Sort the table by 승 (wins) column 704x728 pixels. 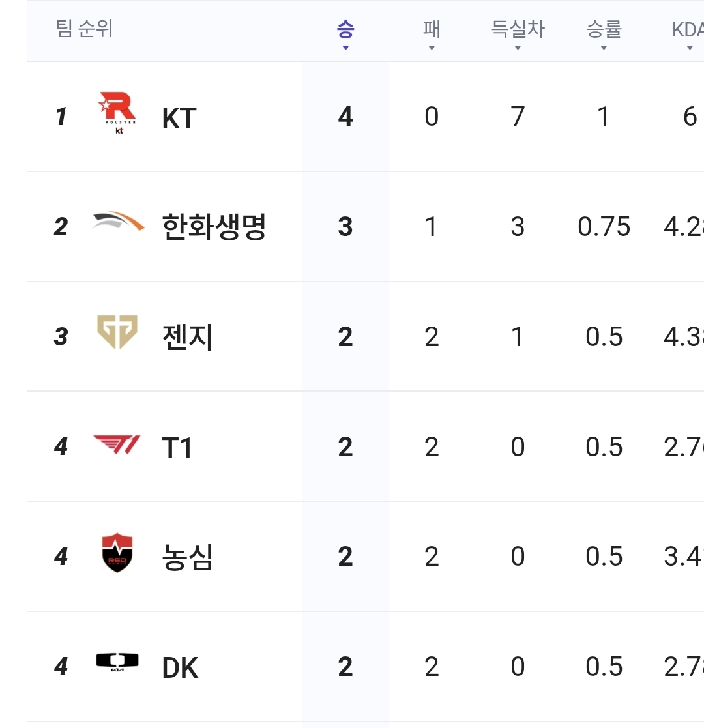click(345, 31)
